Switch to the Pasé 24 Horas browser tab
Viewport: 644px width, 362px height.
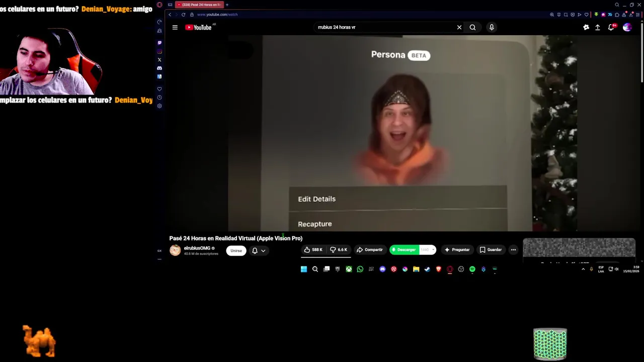click(x=200, y=5)
